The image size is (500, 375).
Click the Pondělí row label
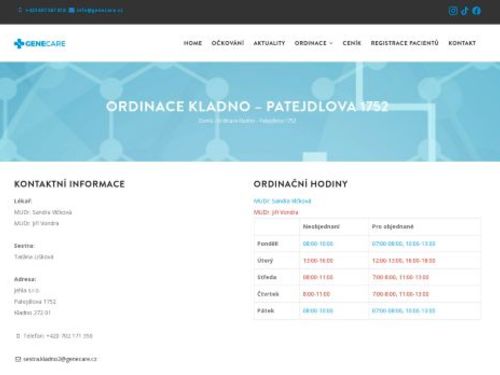[x=267, y=244]
